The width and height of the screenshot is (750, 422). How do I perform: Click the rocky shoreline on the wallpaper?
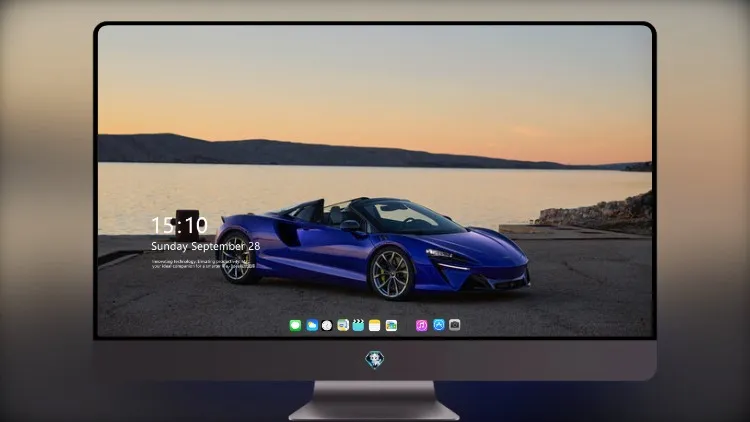click(x=598, y=213)
